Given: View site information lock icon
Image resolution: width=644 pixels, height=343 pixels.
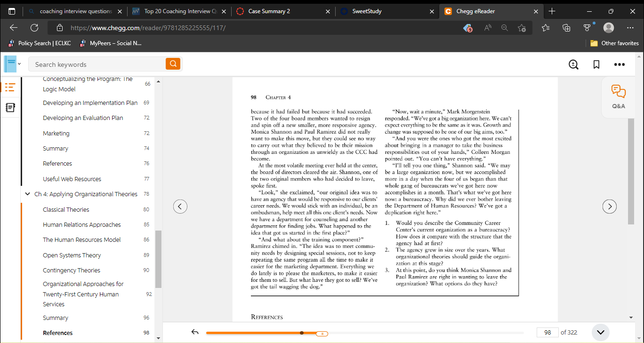Looking at the screenshot, I should click(x=59, y=28).
